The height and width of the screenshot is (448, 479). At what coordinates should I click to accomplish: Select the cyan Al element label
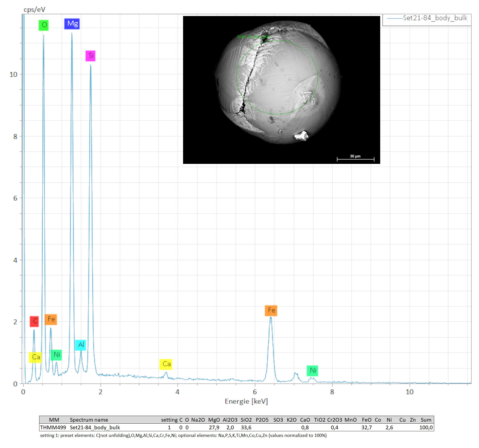point(81,345)
